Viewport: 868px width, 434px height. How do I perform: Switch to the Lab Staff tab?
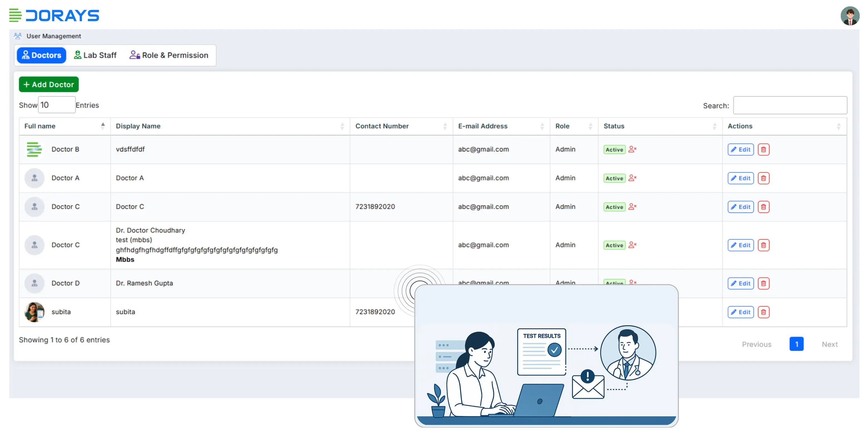click(95, 55)
